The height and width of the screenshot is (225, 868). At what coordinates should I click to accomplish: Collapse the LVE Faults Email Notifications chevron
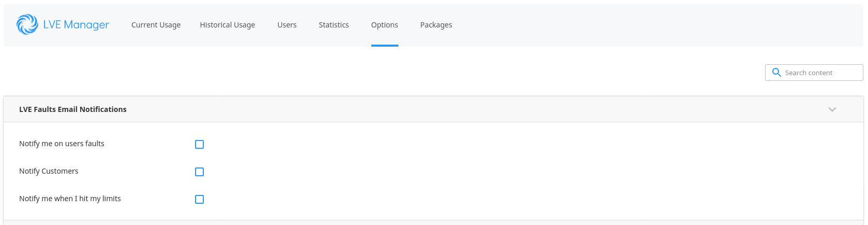click(x=832, y=109)
